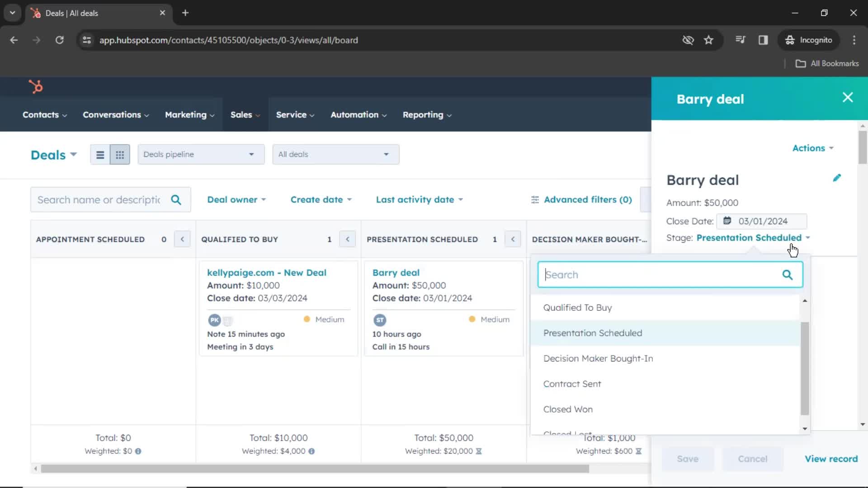Click Advanced filters sliders icon
The width and height of the screenshot is (868, 488).
pos(535,200)
